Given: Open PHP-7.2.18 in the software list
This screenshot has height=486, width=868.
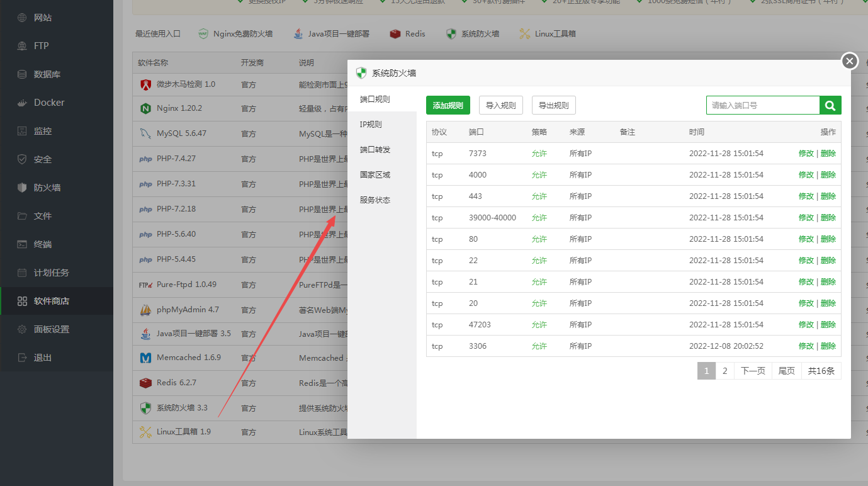Looking at the screenshot, I should tap(176, 209).
